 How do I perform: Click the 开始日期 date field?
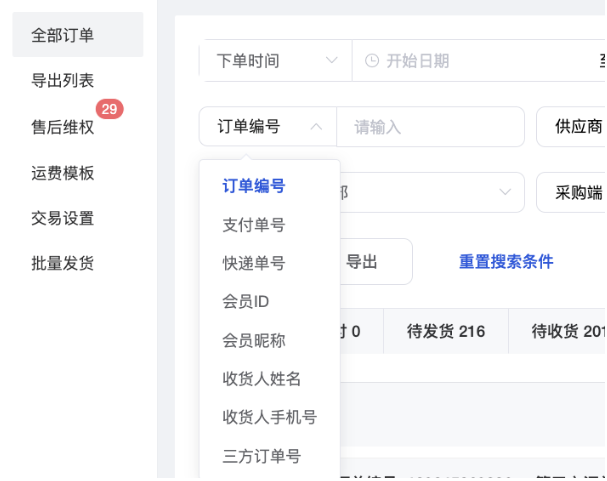(x=450, y=61)
